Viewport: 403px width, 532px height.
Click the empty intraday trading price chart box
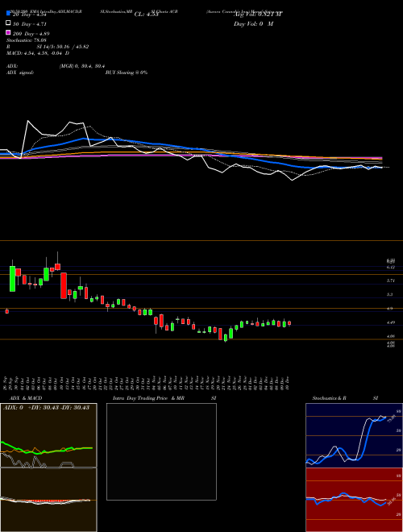pos(161,451)
